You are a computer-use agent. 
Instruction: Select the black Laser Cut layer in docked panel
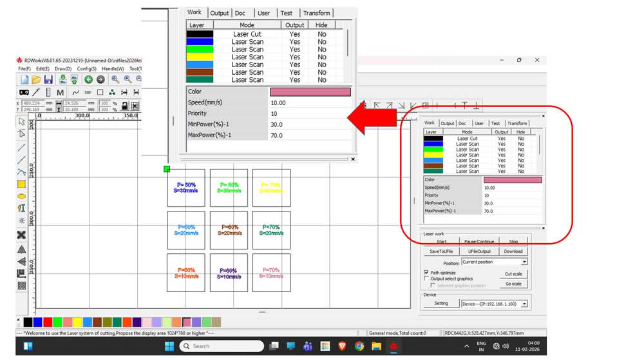482,139
